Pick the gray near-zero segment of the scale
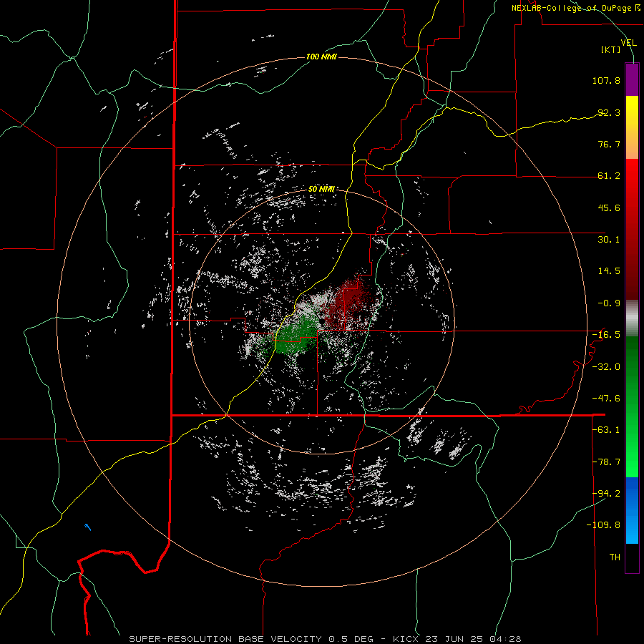 coord(632,318)
